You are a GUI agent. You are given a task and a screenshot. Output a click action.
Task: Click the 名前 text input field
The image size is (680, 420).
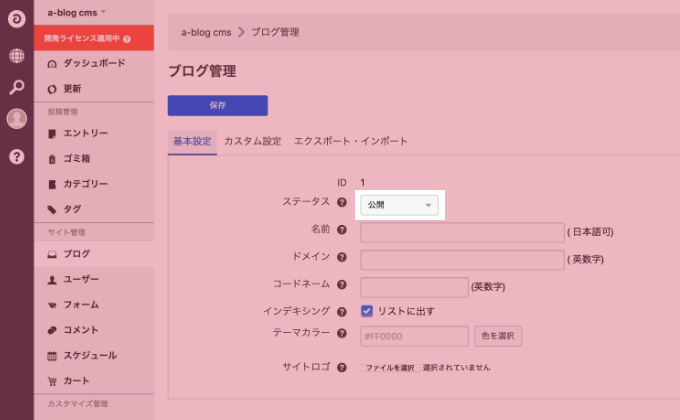point(462,232)
